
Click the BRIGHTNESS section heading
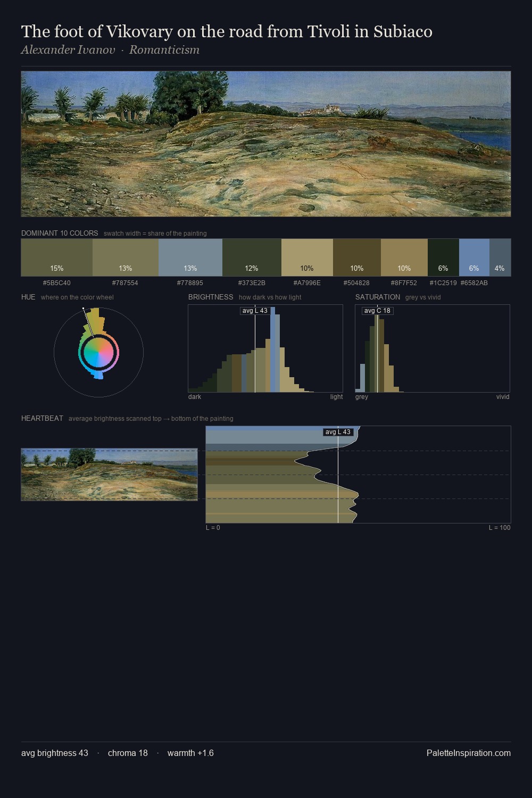(211, 297)
